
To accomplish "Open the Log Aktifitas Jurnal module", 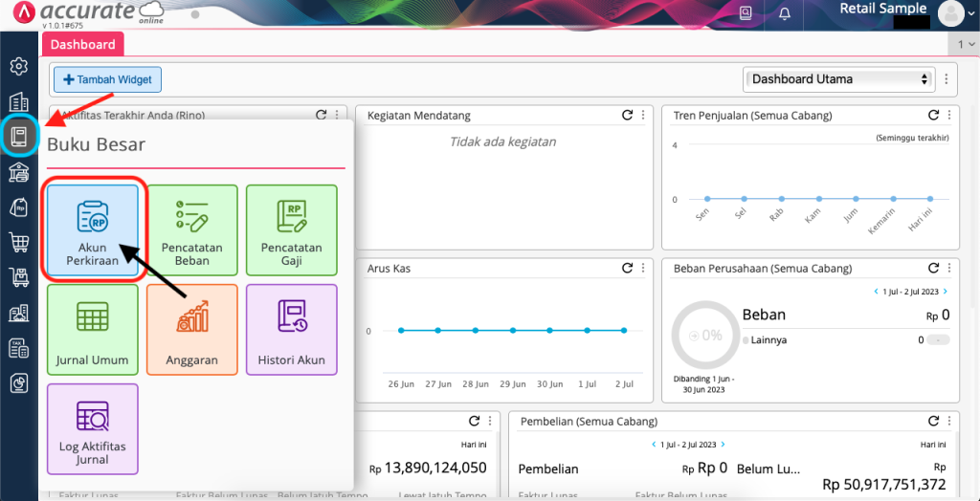I will 93,429.
